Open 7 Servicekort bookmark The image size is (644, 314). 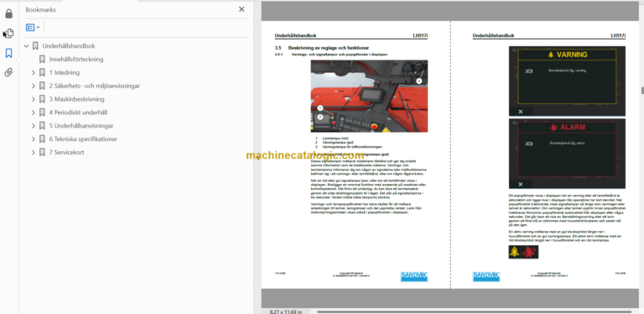66,152
